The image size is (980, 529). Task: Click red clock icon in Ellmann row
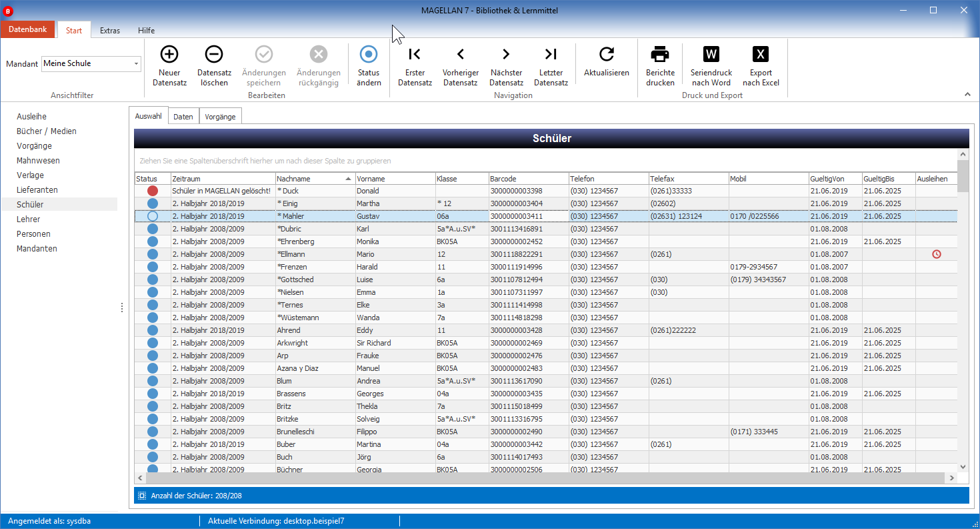tap(936, 254)
